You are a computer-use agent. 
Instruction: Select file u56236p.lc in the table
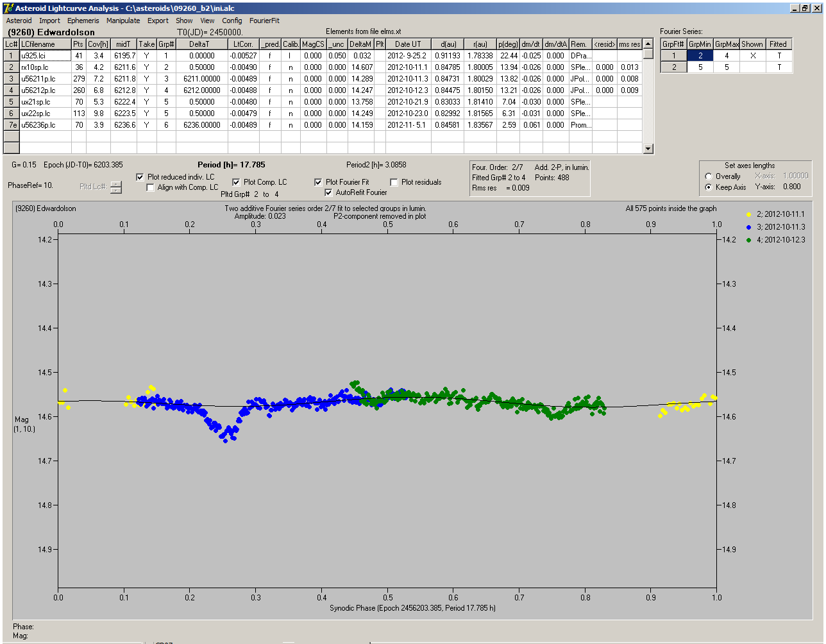click(x=45, y=125)
